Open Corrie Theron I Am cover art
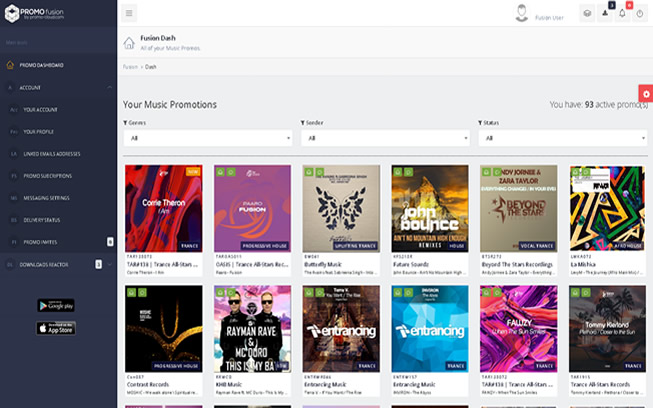This screenshot has height=408, width=653. [x=164, y=208]
